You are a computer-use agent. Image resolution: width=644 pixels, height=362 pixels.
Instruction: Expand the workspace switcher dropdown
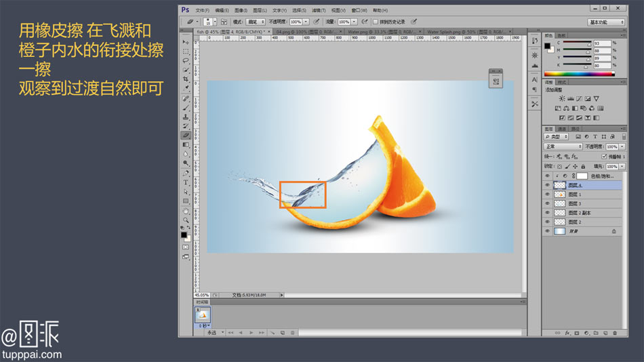tap(607, 22)
